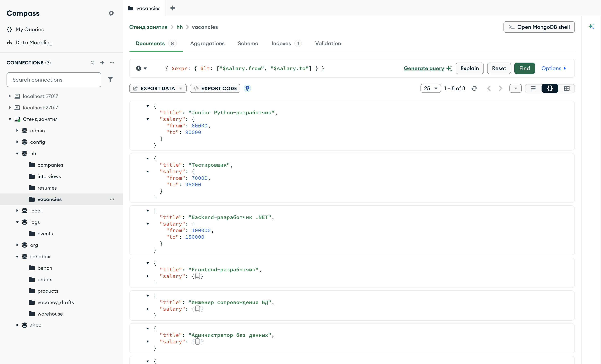Switch to table view of documents

coord(567,88)
